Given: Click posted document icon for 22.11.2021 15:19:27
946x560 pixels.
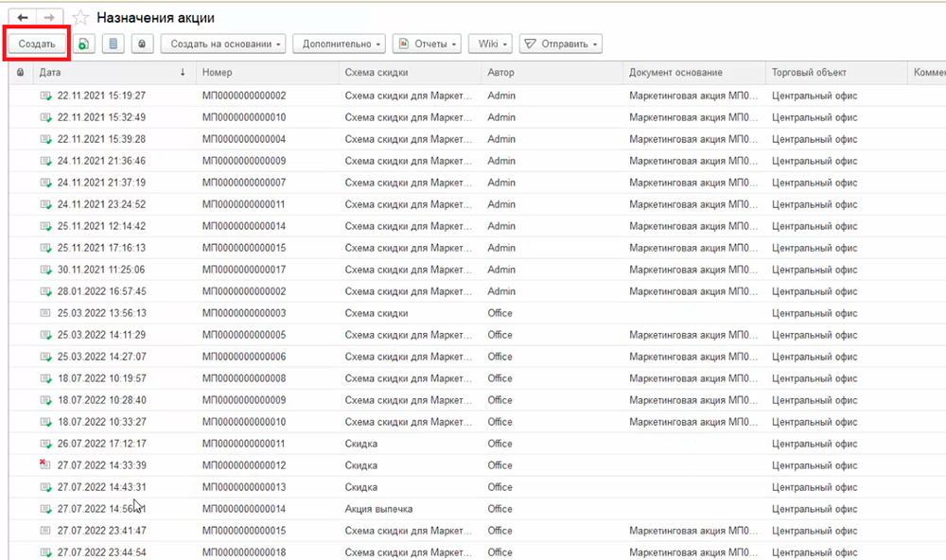Looking at the screenshot, I should pyautogui.click(x=45, y=96).
